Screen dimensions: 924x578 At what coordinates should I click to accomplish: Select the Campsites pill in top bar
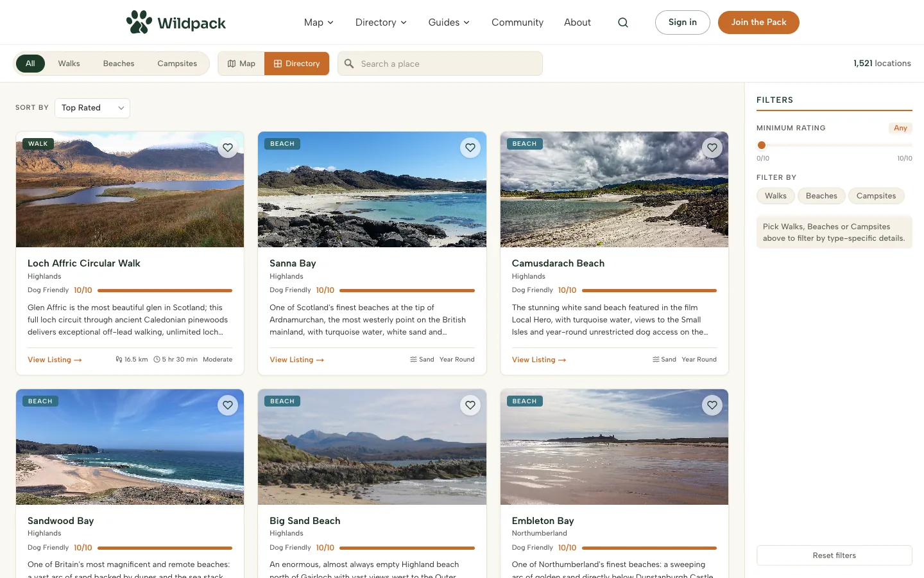click(x=177, y=64)
